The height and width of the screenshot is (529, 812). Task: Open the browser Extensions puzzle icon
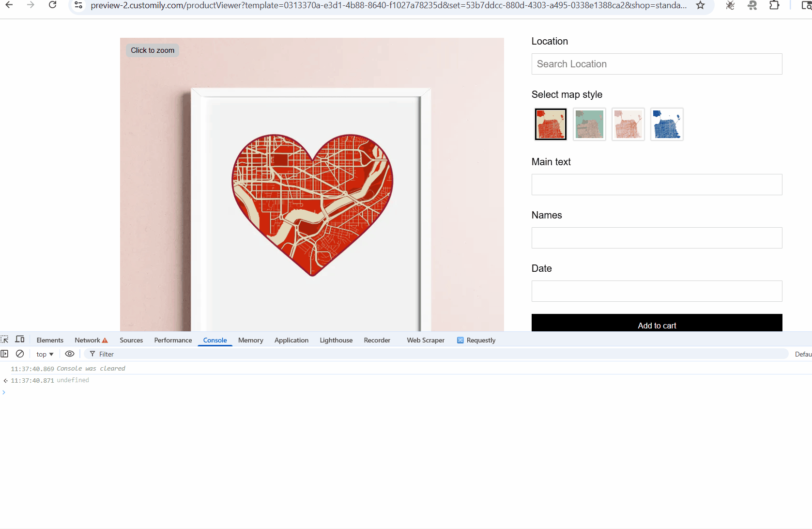pyautogui.click(x=774, y=5)
